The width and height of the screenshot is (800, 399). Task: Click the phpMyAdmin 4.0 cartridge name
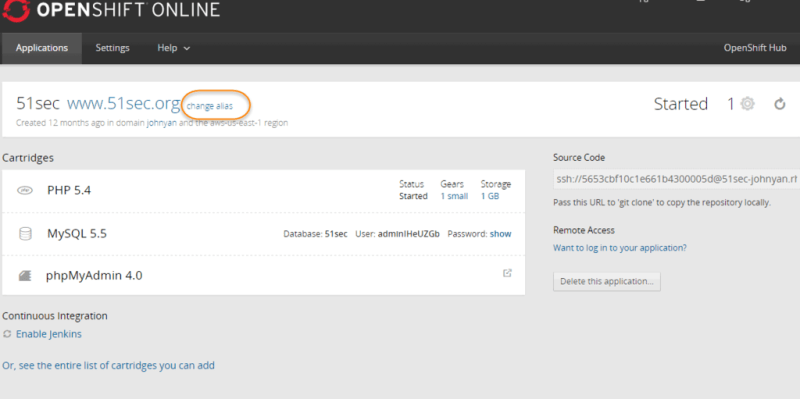click(94, 276)
